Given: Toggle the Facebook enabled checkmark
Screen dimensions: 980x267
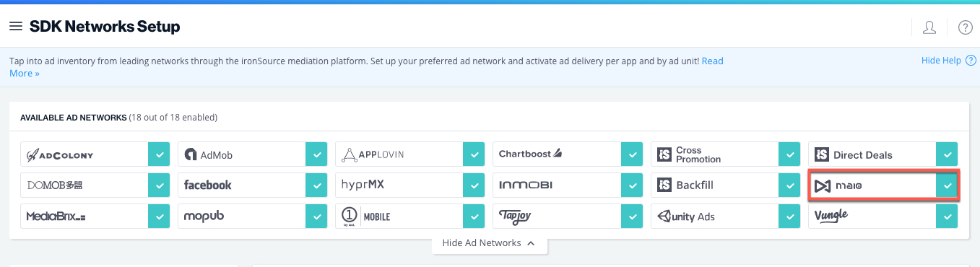Looking at the screenshot, I should click(x=316, y=185).
